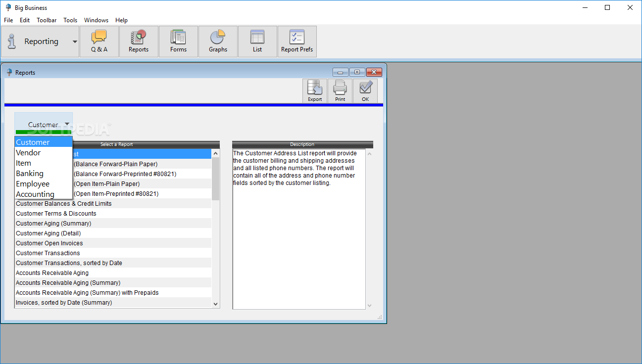Maximize the Big Business application window
The width and height of the screenshot is (642, 364).
(607, 7)
